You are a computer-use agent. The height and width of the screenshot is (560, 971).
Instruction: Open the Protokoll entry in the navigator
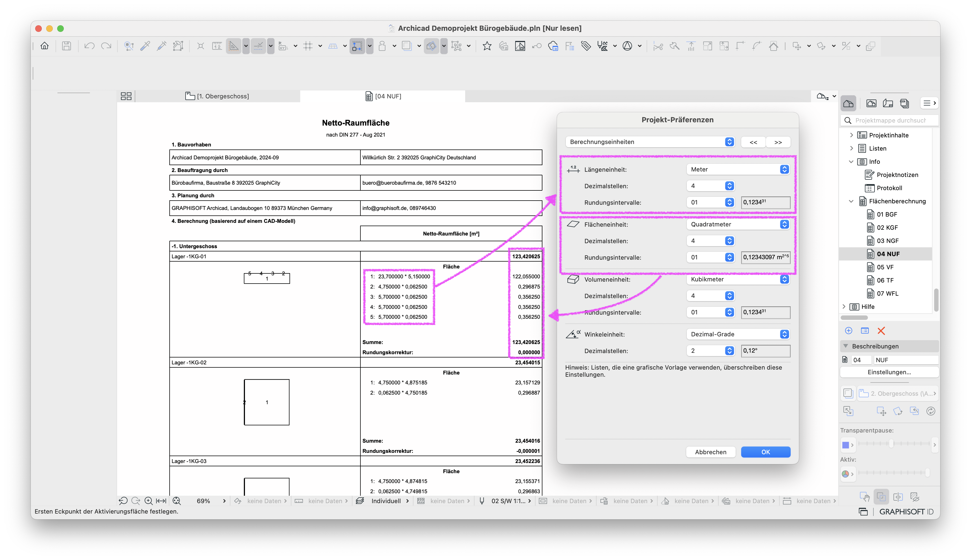click(x=889, y=188)
